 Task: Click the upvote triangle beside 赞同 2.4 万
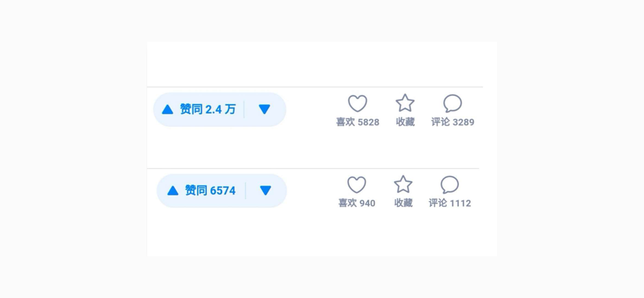coord(167,109)
